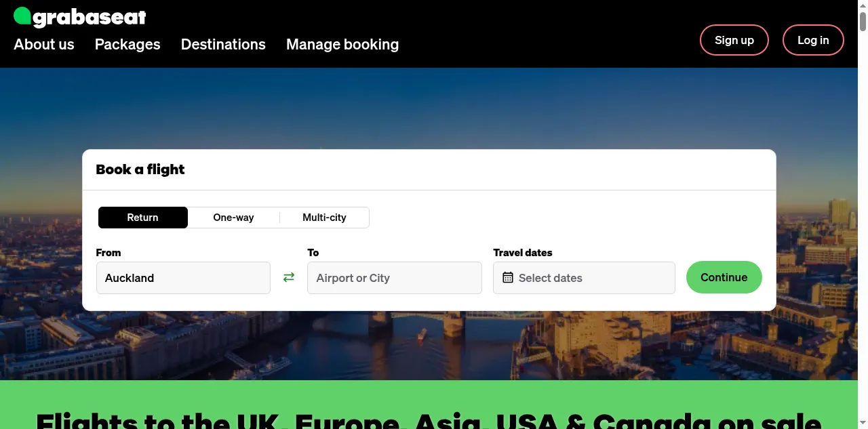Screen dimensions: 868x429
Task: Click the grabaseat logo
Action: tap(80, 17)
